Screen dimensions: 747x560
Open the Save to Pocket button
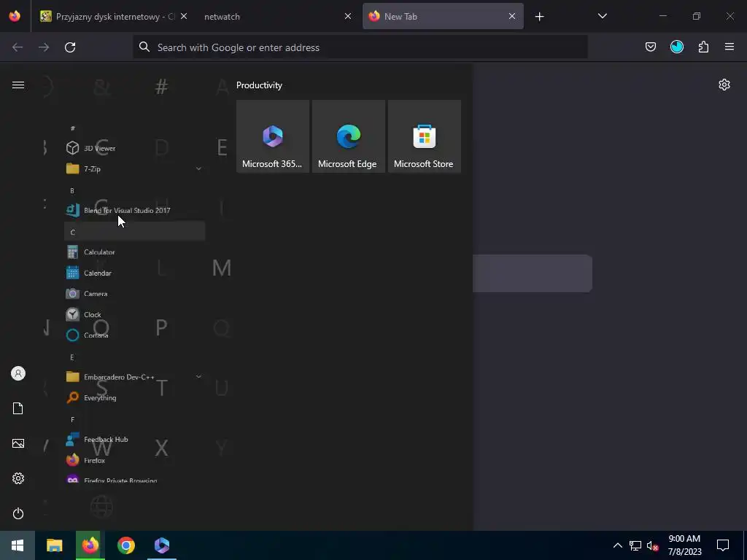pos(650,47)
